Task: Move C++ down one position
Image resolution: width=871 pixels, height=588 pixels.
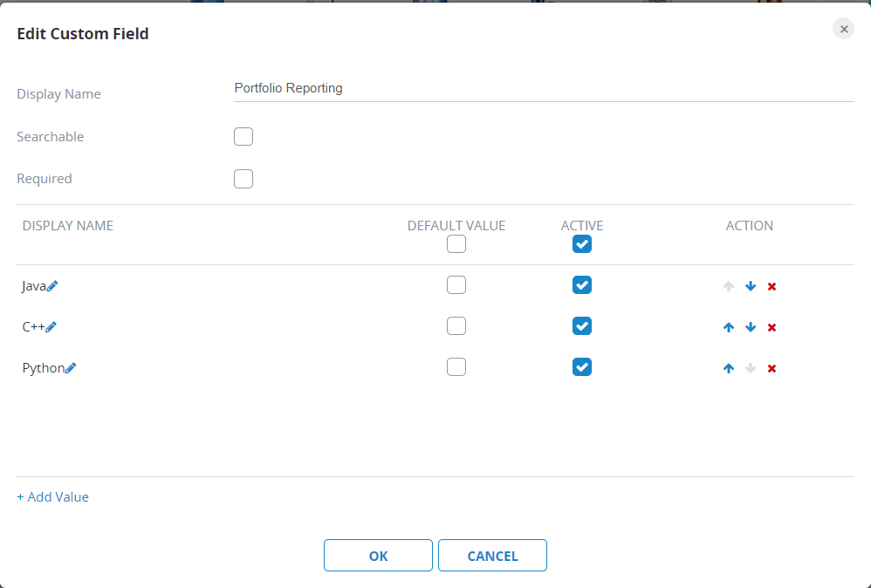Action: tap(751, 327)
